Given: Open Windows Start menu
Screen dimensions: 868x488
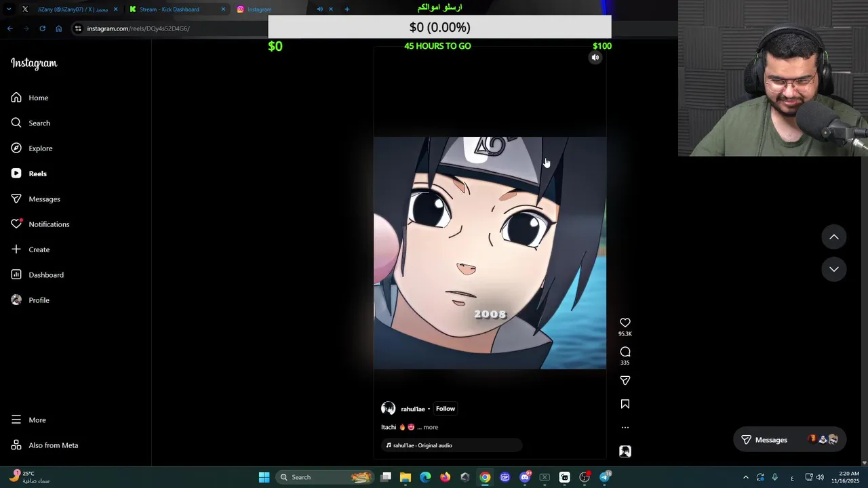Looking at the screenshot, I should (x=264, y=477).
